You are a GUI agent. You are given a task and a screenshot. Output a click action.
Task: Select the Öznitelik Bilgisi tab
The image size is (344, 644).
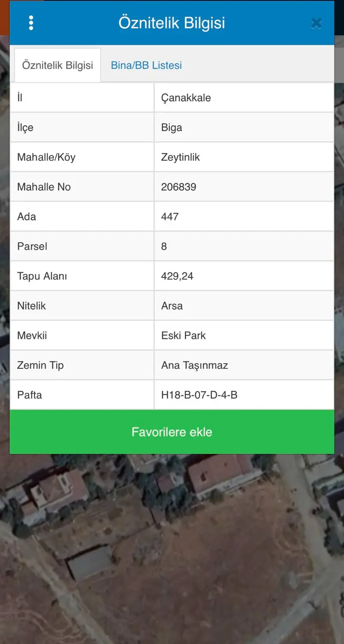coord(57,65)
